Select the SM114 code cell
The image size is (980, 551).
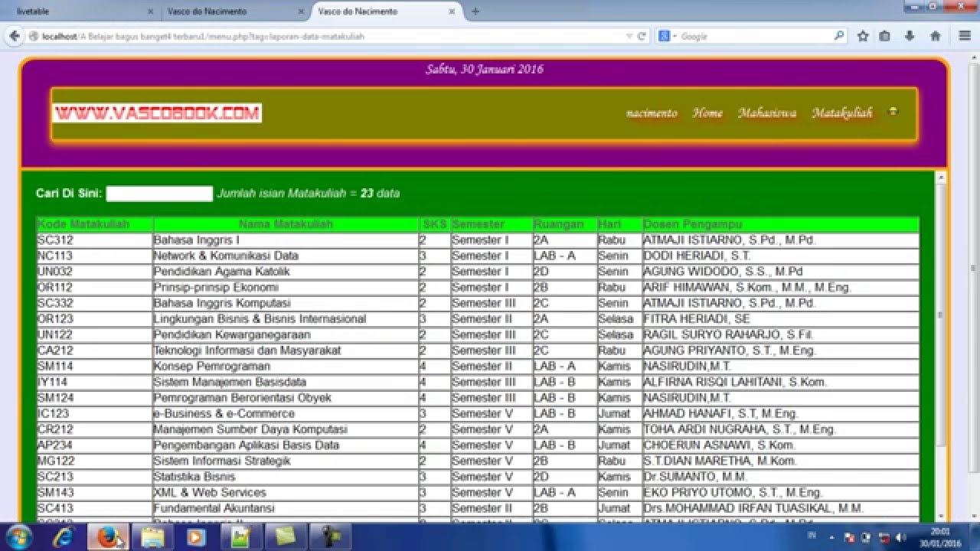95,367
